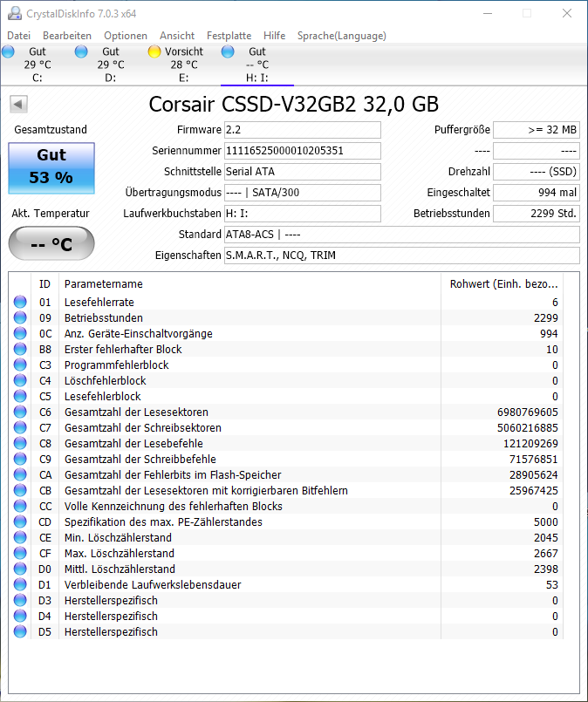Click status icon for Erster fehlerhafter Block

coord(20,349)
